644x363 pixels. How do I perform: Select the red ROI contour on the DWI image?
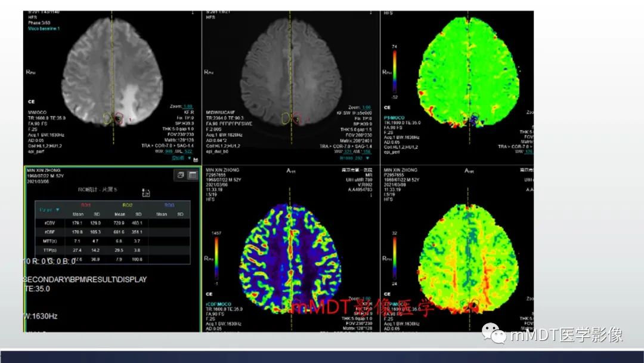tap(296, 119)
